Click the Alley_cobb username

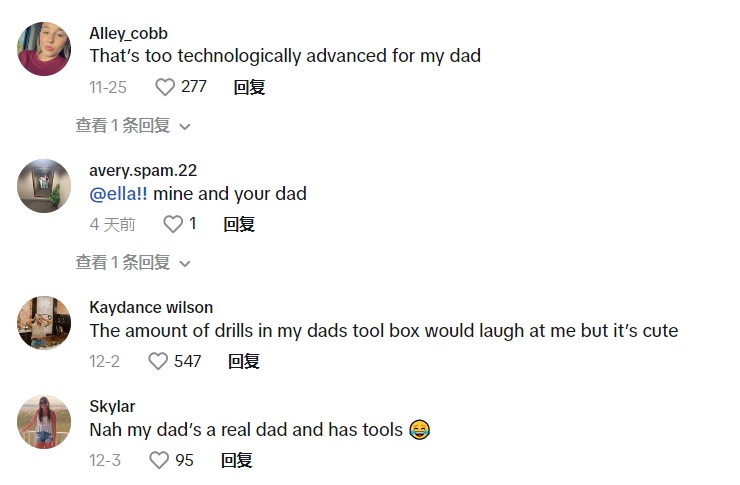point(128,34)
